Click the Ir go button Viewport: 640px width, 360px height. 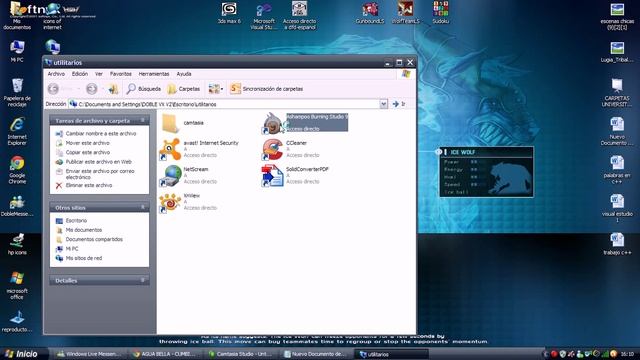coord(399,104)
